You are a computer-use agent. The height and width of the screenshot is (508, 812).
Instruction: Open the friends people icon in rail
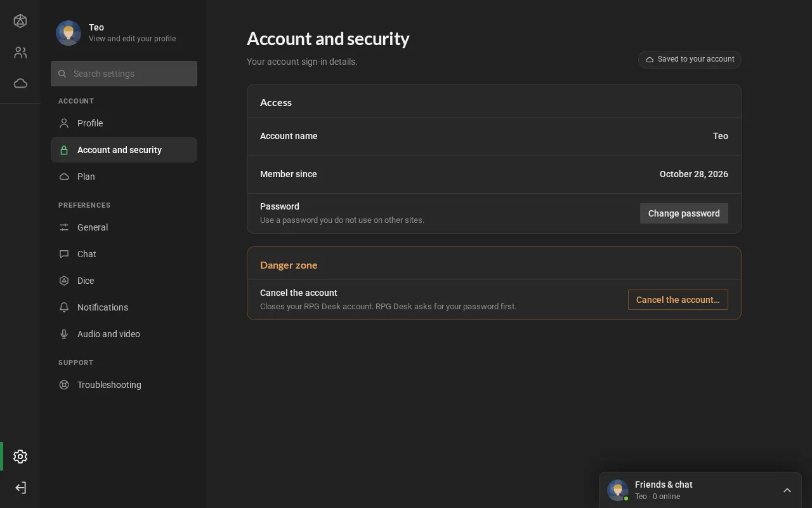[20, 53]
